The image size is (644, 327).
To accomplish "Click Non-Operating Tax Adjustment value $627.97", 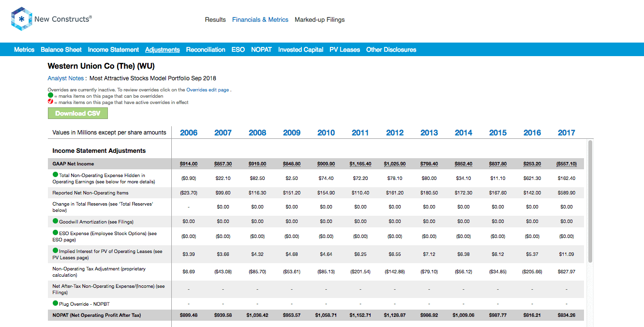I will (567, 272).
